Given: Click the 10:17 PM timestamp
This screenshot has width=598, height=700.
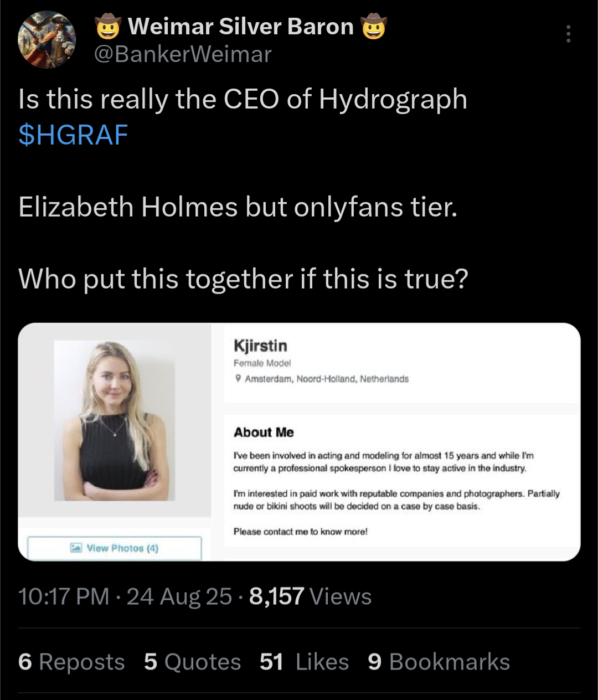Looking at the screenshot, I should 64,596.
